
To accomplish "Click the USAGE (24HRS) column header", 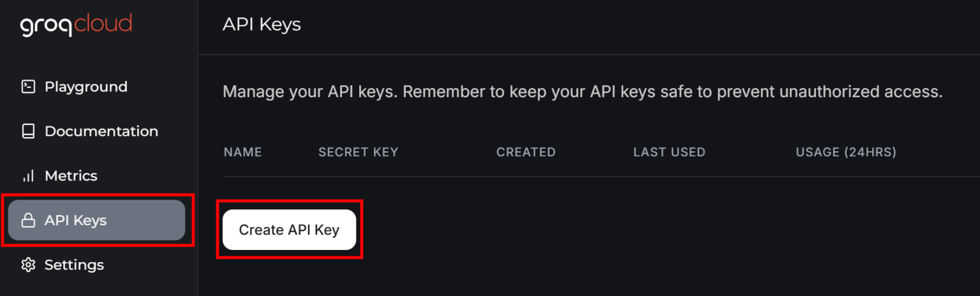I will [845, 152].
